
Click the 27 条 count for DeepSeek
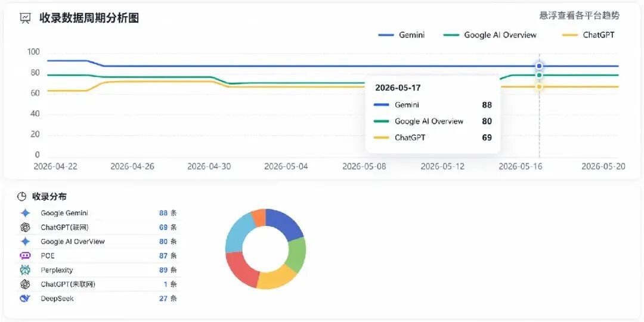[x=168, y=298]
